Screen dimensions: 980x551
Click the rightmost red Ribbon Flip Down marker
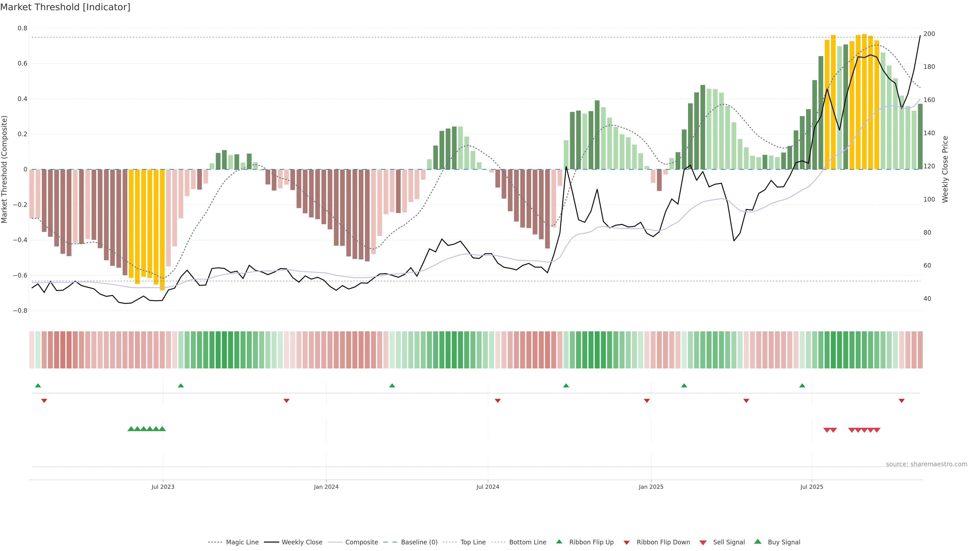click(x=902, y=401)
